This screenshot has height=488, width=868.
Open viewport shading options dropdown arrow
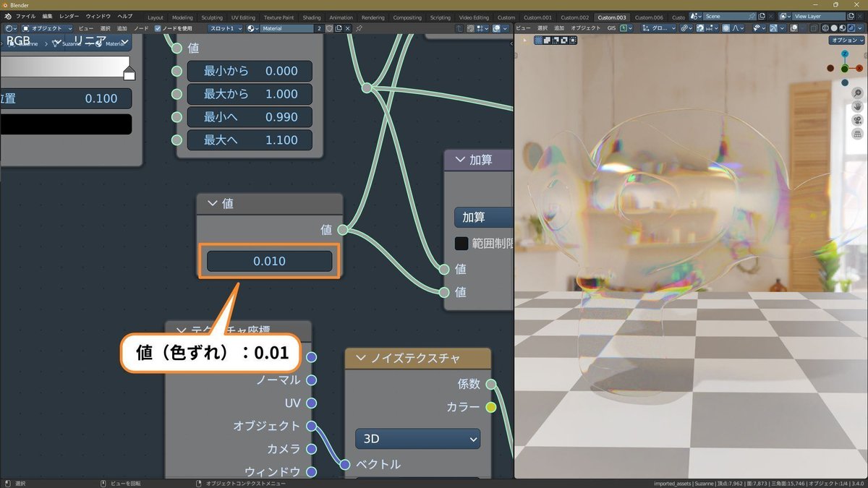[x=860, y=28]
